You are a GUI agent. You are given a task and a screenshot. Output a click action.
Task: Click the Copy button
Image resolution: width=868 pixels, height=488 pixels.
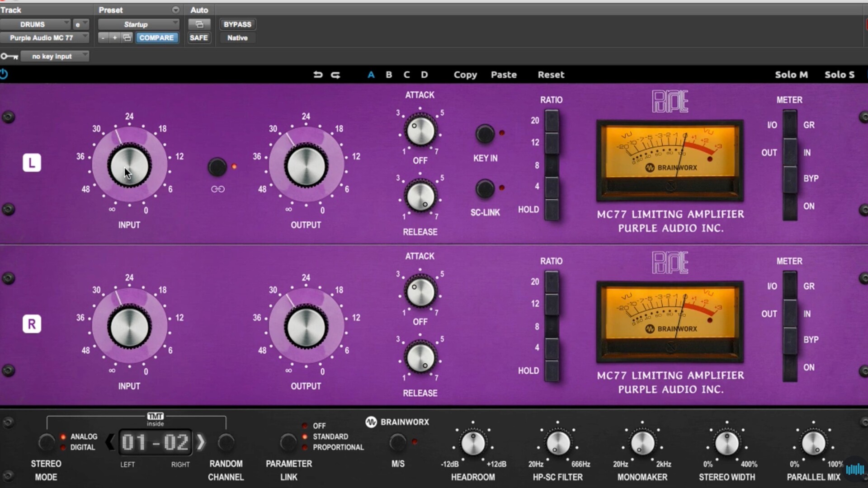click(465, 75)
